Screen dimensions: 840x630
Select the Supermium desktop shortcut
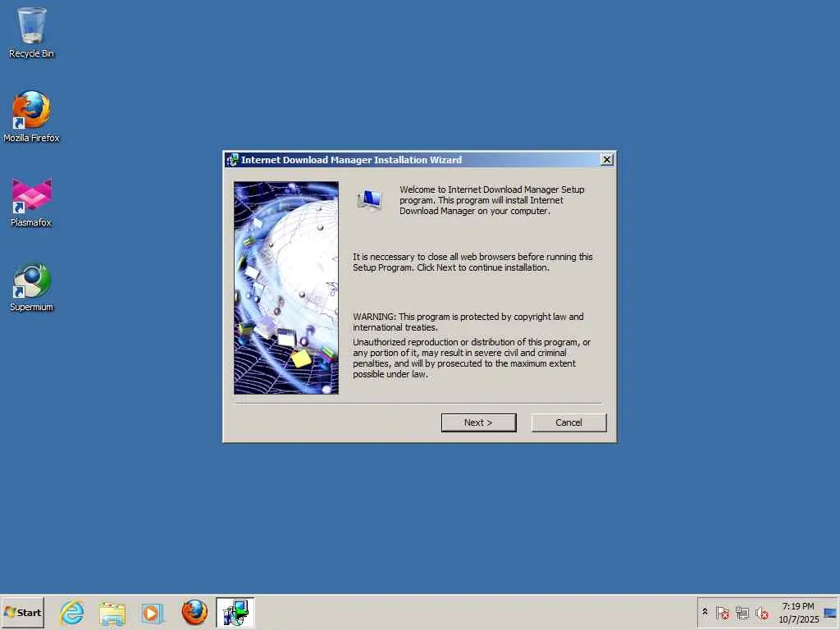32,286
